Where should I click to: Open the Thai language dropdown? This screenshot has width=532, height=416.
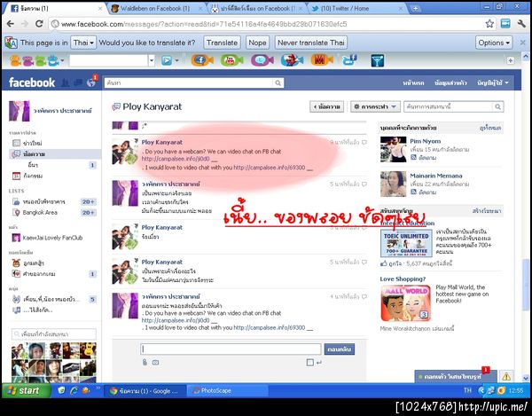(x=83, y=43)
